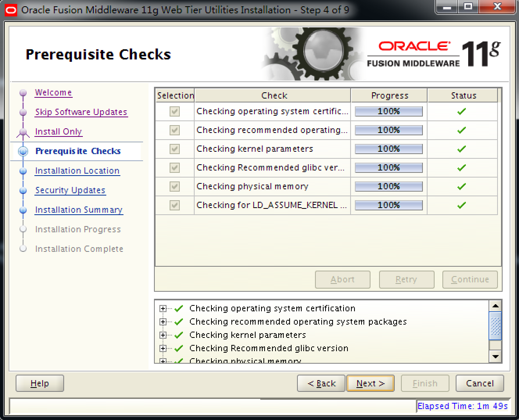Click checkmark icon beside kernel parameters tree node

point(179,335)
